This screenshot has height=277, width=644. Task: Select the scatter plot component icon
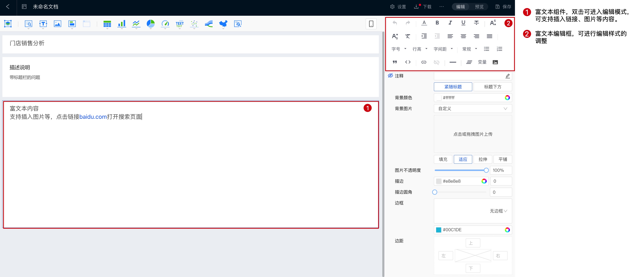(x=194, y=24)
